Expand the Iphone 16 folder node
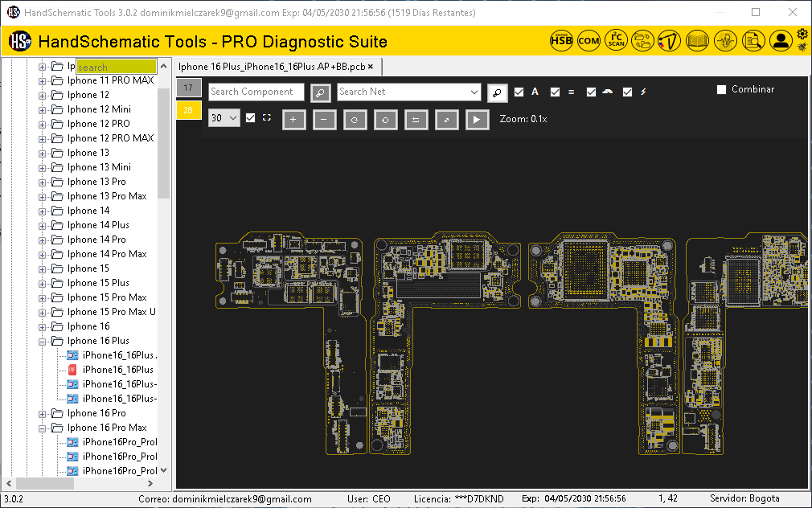 pos(43,327)
